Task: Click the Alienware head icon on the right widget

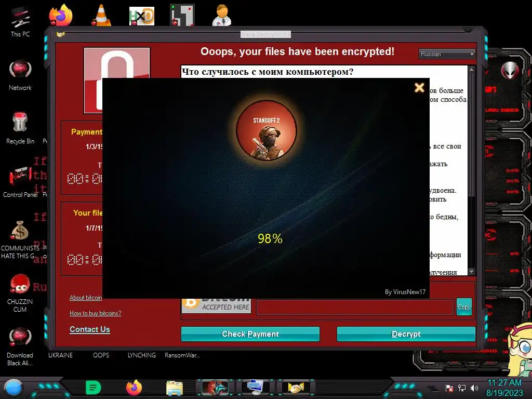Action: tap(510, 71)
